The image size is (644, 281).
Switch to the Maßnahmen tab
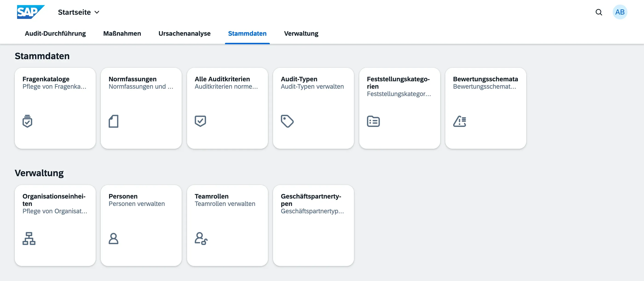pos(122,33)
